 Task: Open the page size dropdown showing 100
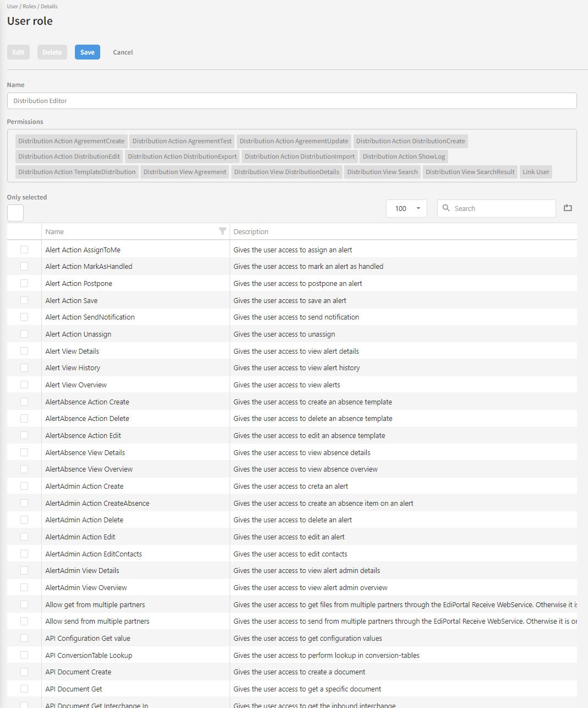pyautogui.click(x=406, y=208)
